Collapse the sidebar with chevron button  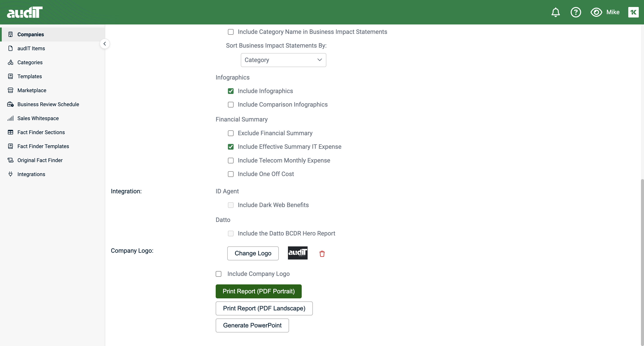point(105,44)
